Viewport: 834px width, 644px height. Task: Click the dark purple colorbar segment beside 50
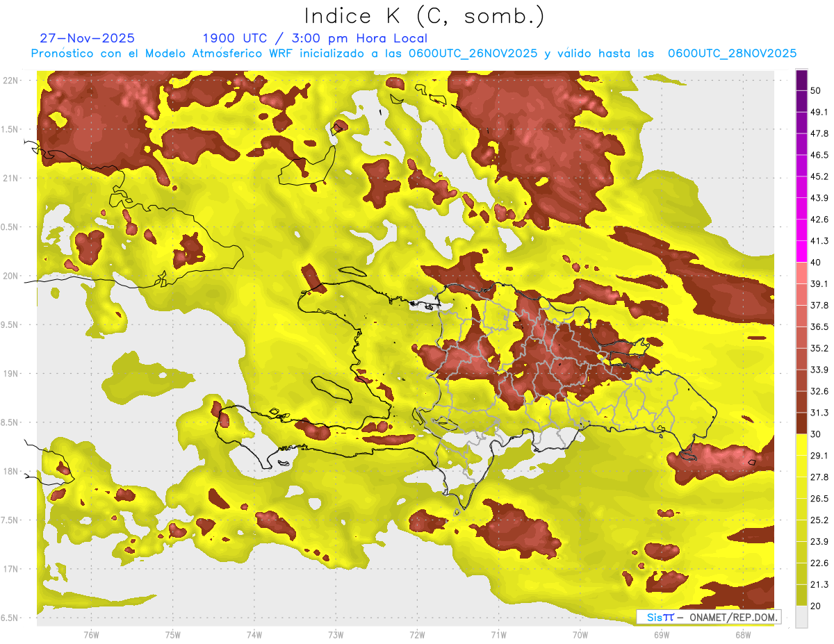click(801, 81)
